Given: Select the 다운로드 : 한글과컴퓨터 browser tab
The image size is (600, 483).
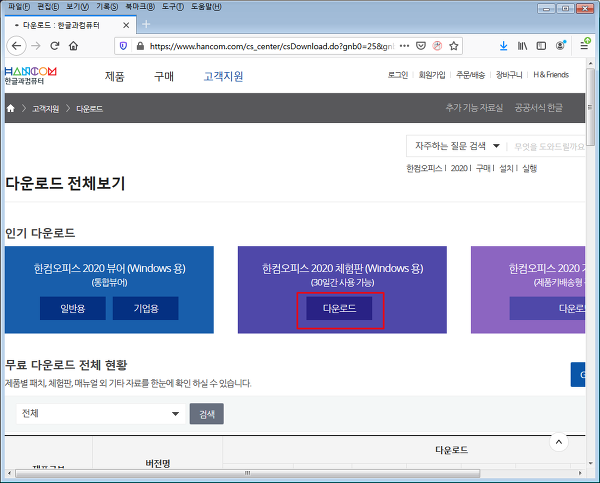Looking at the screenshot, I should pyautogui.click(x=71, y=25).
